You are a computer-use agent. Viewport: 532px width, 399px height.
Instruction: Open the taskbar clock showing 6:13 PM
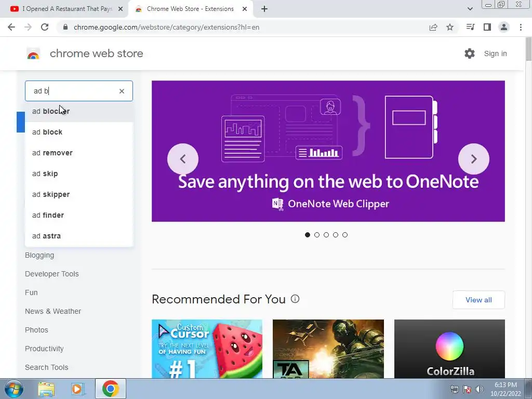[506, 389]
